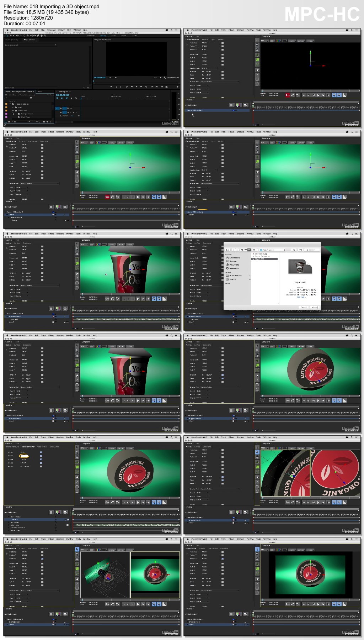Open the Full resolution dropdown in Premiere monitor
Viewport: 364px width, 640px height.
point(157,78)
